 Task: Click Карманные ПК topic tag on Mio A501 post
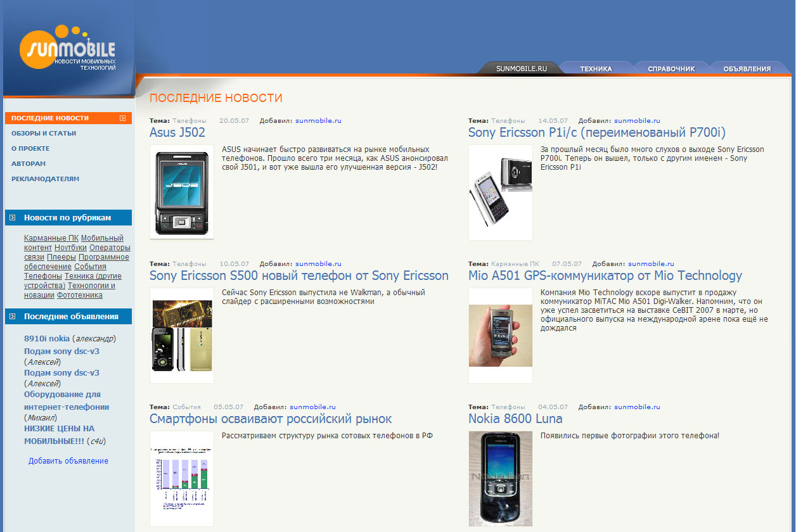[515, 263]
